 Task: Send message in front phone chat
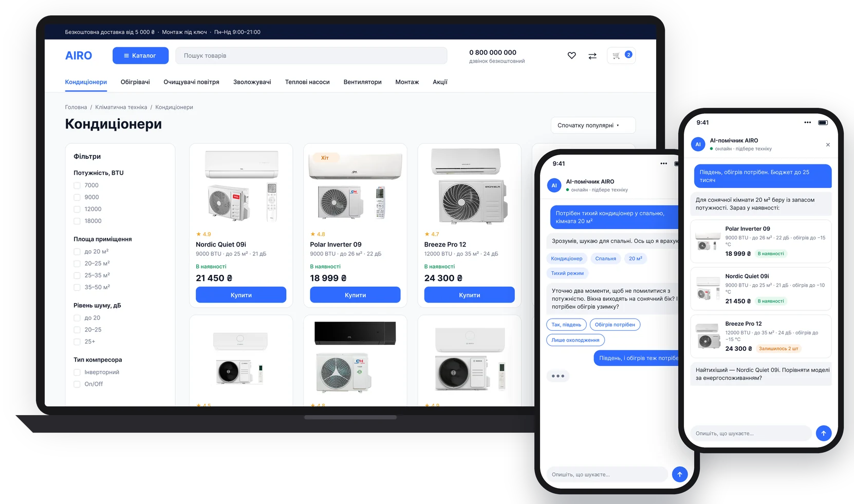[x=823, y=433]
